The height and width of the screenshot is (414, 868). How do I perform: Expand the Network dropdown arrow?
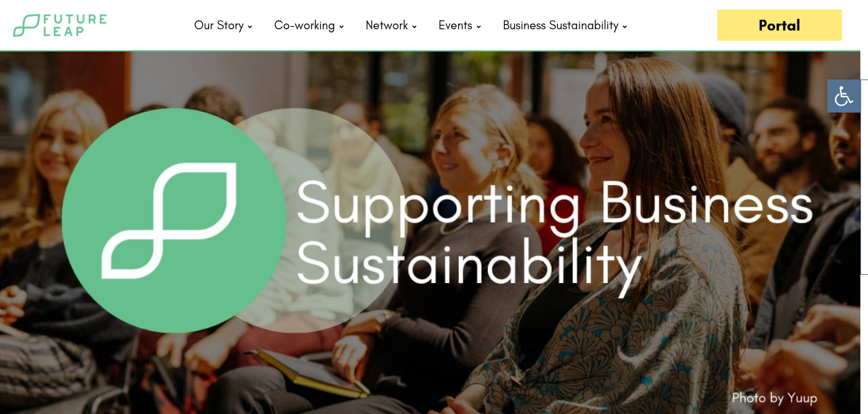click(x=414, y=27)
